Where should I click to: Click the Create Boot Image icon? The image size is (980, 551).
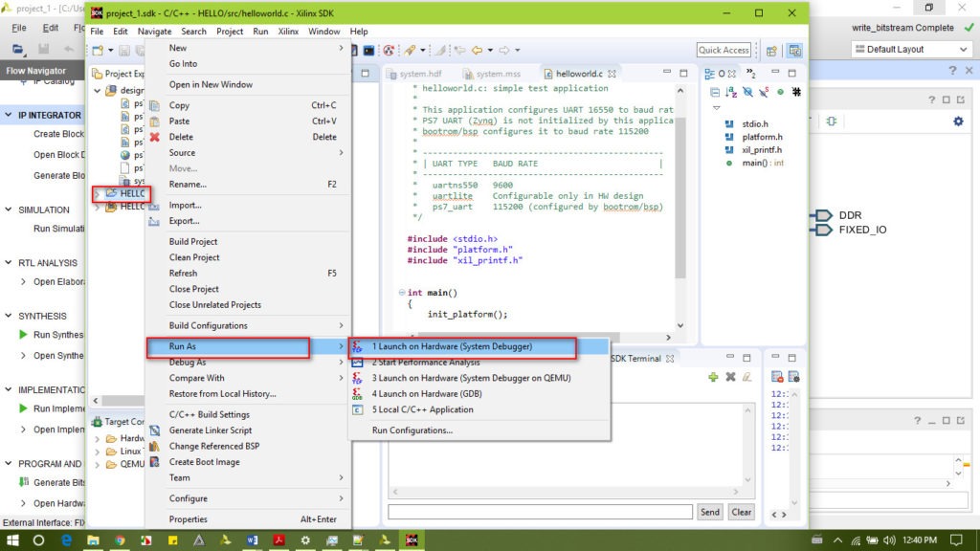tap(155, 462)
